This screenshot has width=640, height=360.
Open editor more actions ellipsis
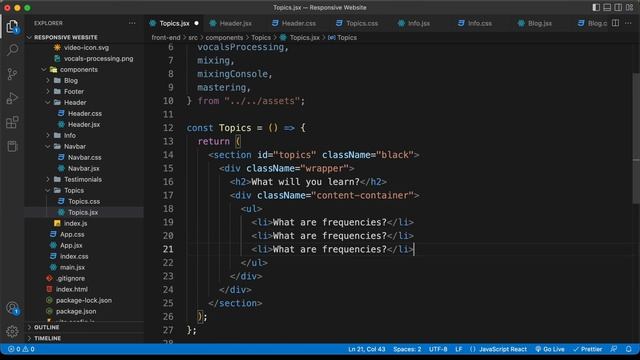628,23
